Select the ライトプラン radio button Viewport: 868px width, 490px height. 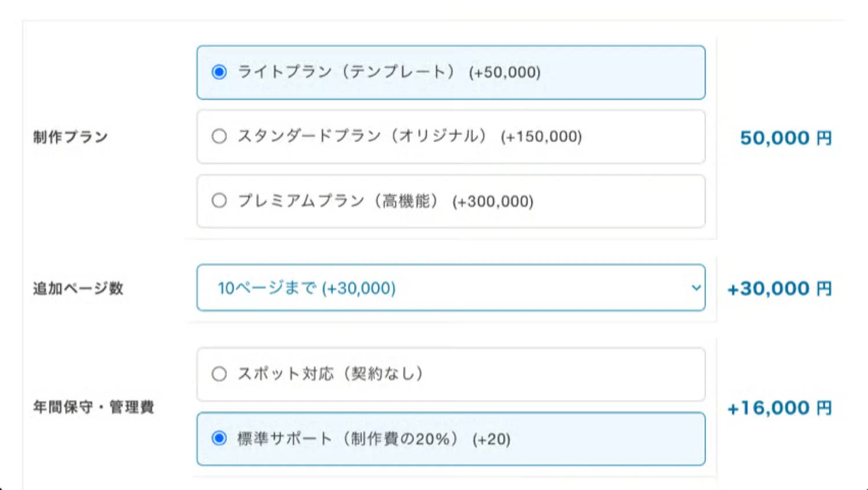point(219,72)
